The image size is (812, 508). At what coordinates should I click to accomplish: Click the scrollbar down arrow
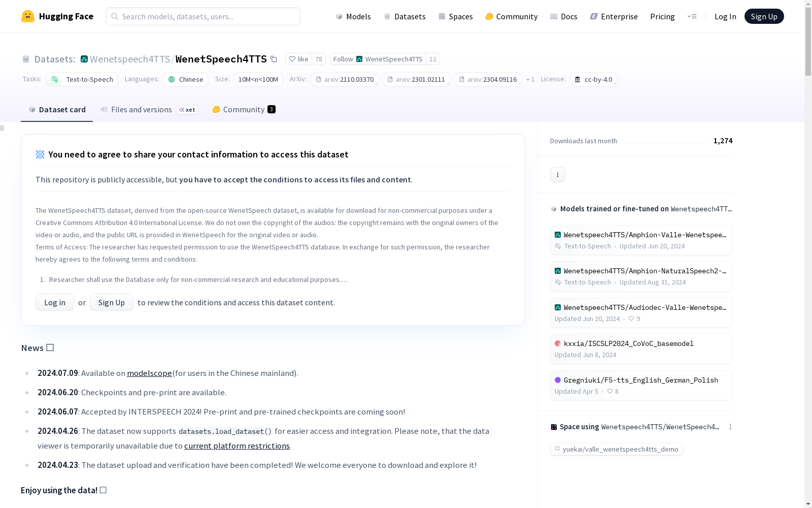coord(808,503)
